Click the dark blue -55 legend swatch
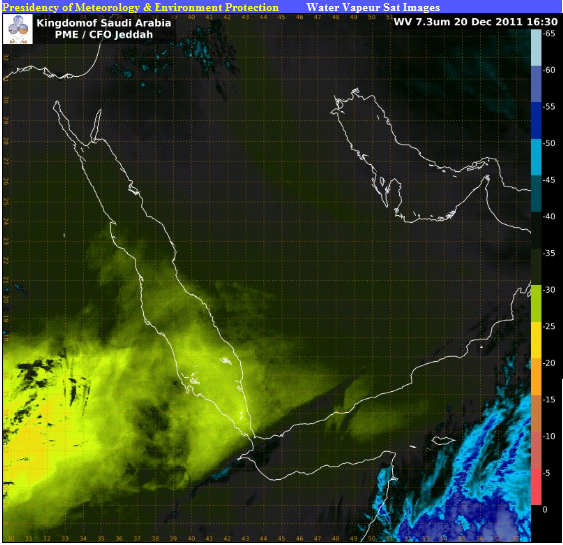This screenshot has height=545, width=563. tap(536, 121)
